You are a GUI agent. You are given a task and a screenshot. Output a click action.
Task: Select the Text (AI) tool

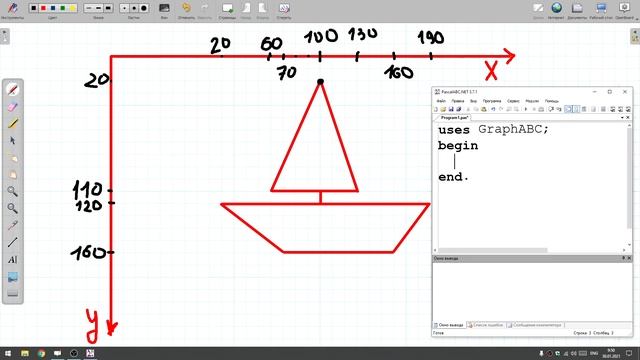13,260
